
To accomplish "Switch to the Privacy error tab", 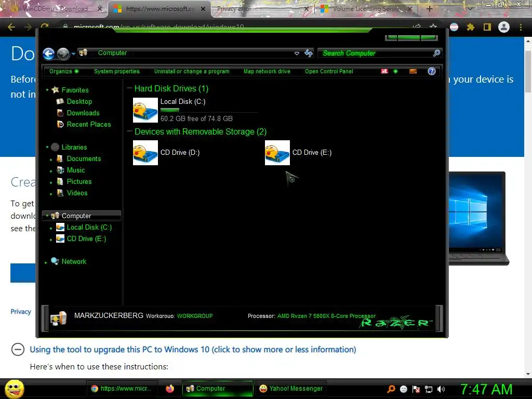I will [261, 9].
